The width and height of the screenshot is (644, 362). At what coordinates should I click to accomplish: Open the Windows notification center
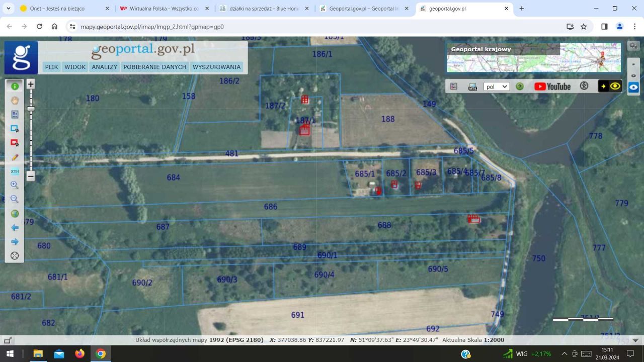click(x=630, y=353)
